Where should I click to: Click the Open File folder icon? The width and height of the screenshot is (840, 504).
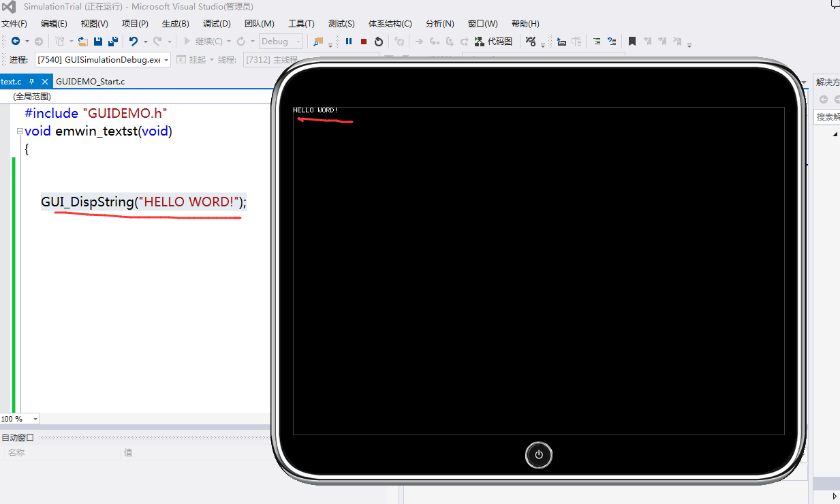(x=83, y=42)
